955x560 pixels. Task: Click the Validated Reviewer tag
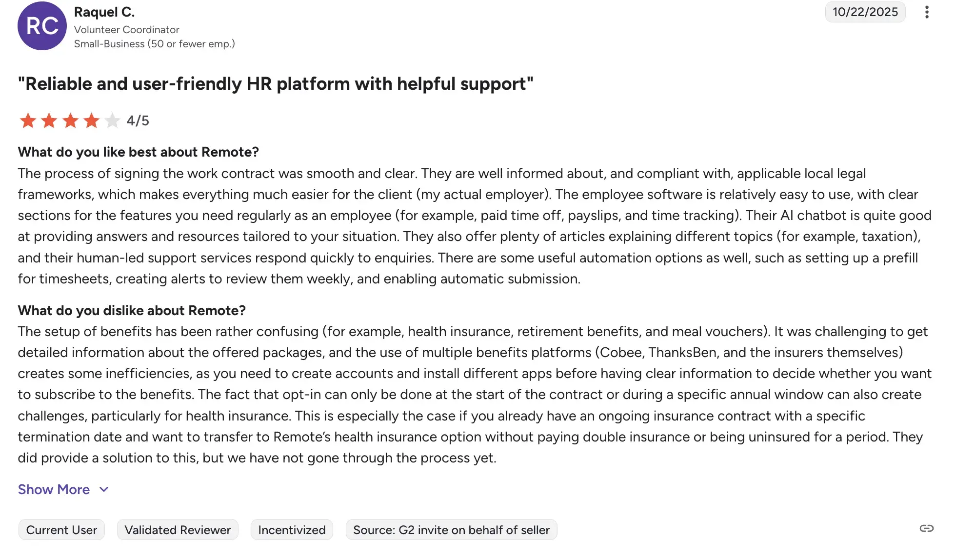coord(178,530)
